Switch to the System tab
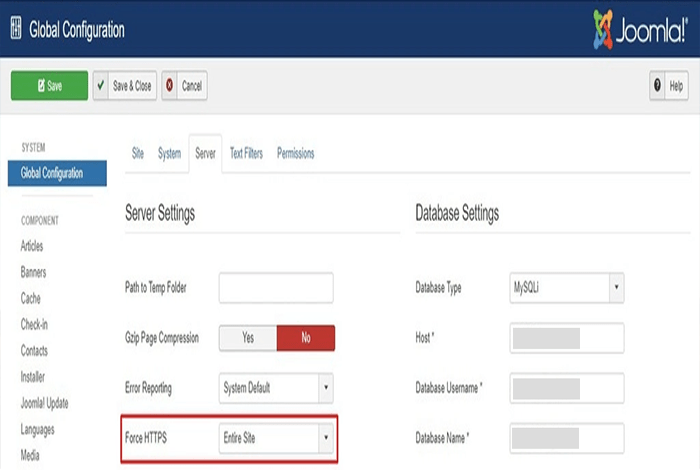This screenshot has height=470, width=700. pyautogui.click(x=169, y=153)
